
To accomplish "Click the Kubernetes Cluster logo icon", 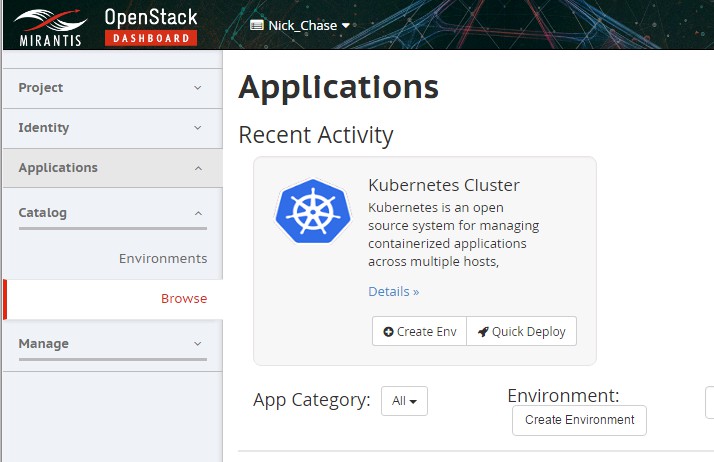I will point(313,211).
